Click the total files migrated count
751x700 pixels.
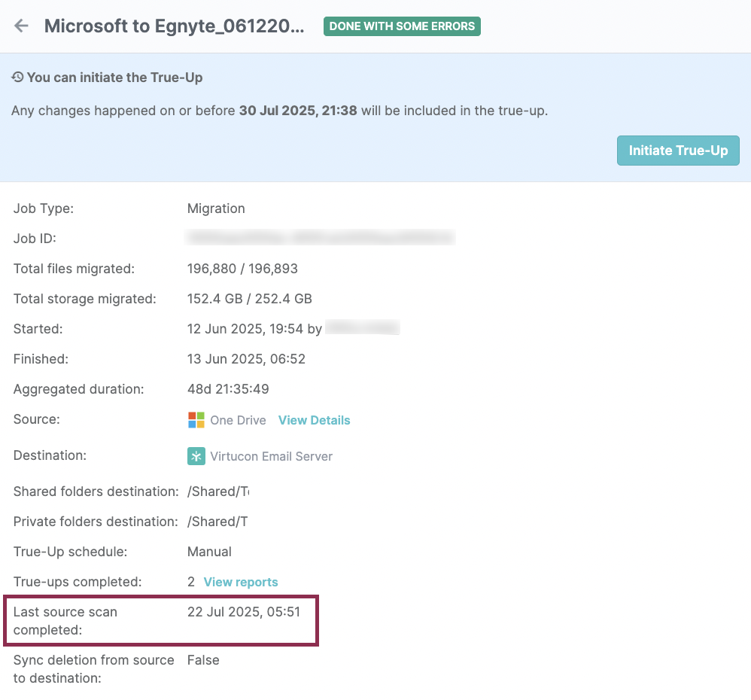(x=242, y=269)
